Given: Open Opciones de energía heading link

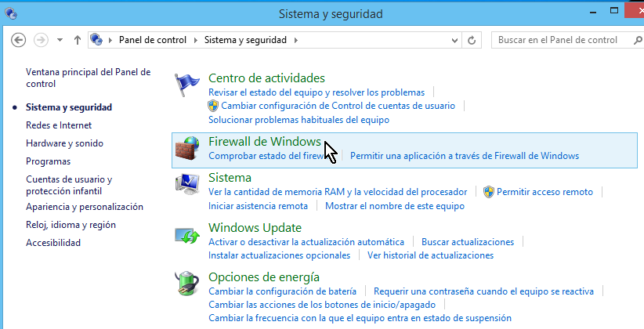Looking at the screenshot, I should 264,277.
